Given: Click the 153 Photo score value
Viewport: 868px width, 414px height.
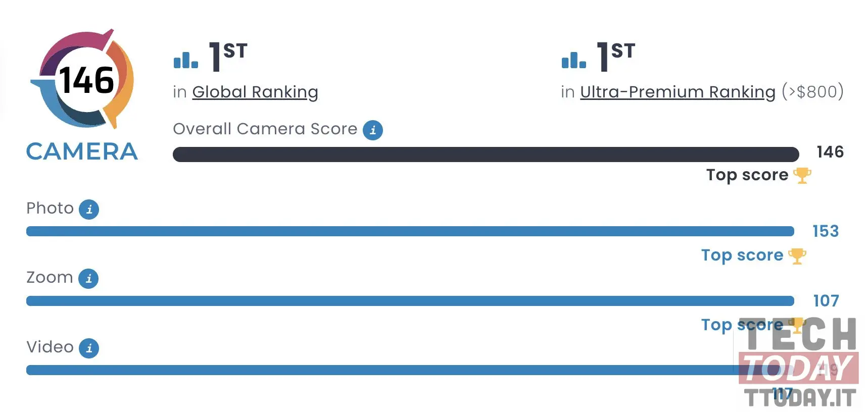Looking at the screenshot, I should (826, 231).
